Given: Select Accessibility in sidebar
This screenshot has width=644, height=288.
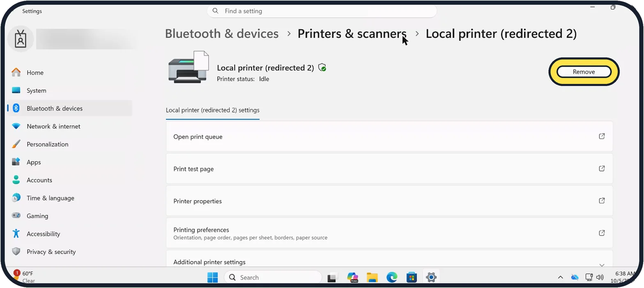Looking at the screenshot, I should click(x=70, y=234).
